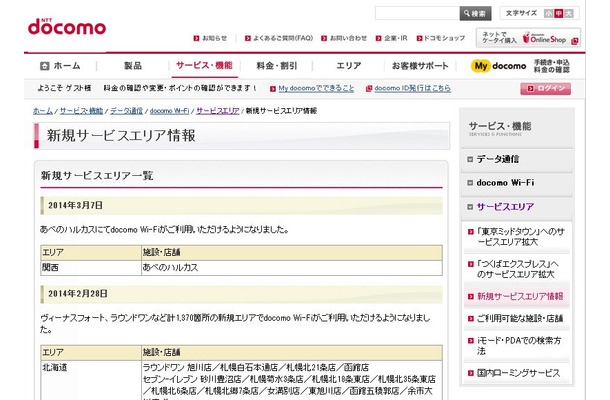Click the docomo Wi-Fi breadcrumb link
This screenshot has width=610, height=400.
click(x=169, y=111)
